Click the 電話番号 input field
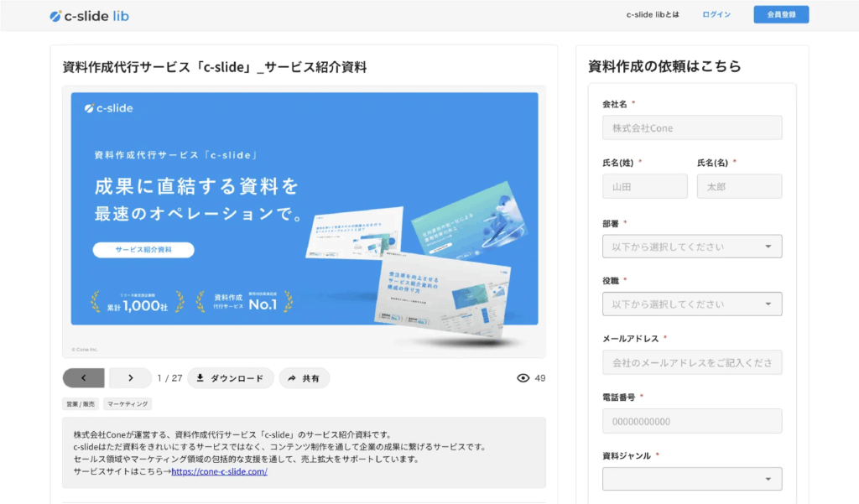 tap(692, 421)
